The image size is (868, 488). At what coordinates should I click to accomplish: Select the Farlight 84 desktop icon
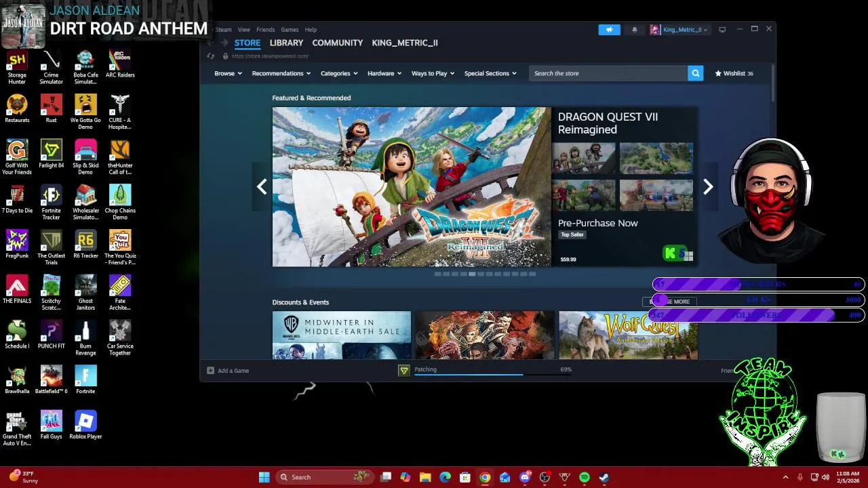pos(51,154)
